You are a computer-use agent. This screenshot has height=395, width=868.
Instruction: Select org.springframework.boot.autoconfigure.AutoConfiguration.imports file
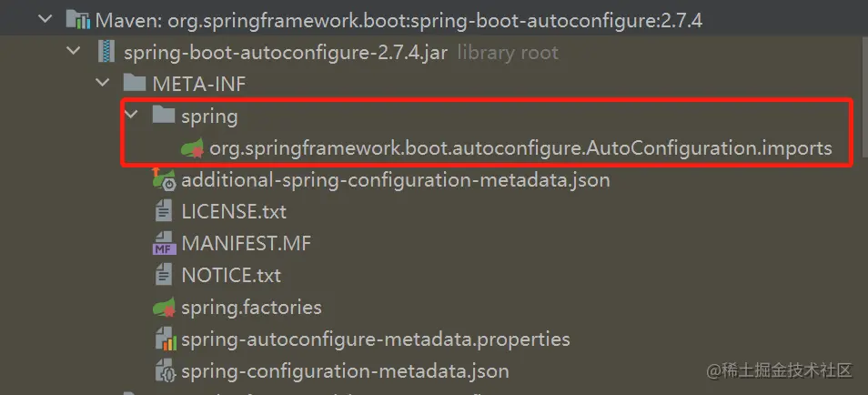pyautogui.click(x=520, y=147)
